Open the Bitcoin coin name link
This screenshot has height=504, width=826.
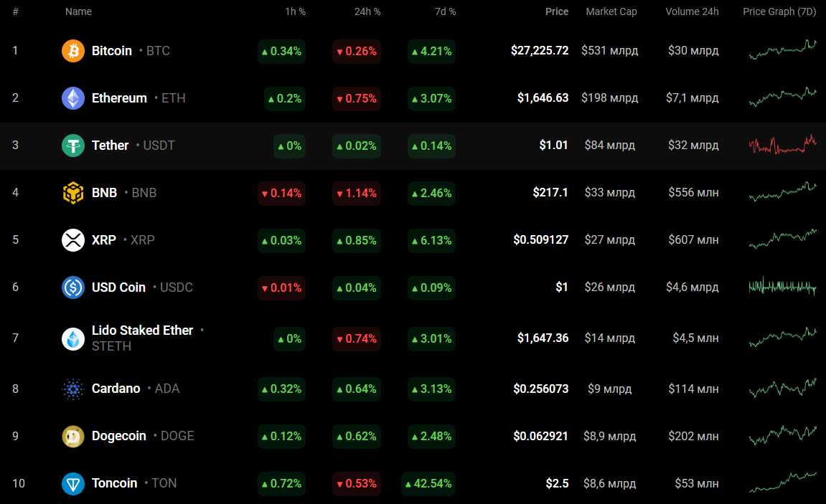tap(112, 51)
